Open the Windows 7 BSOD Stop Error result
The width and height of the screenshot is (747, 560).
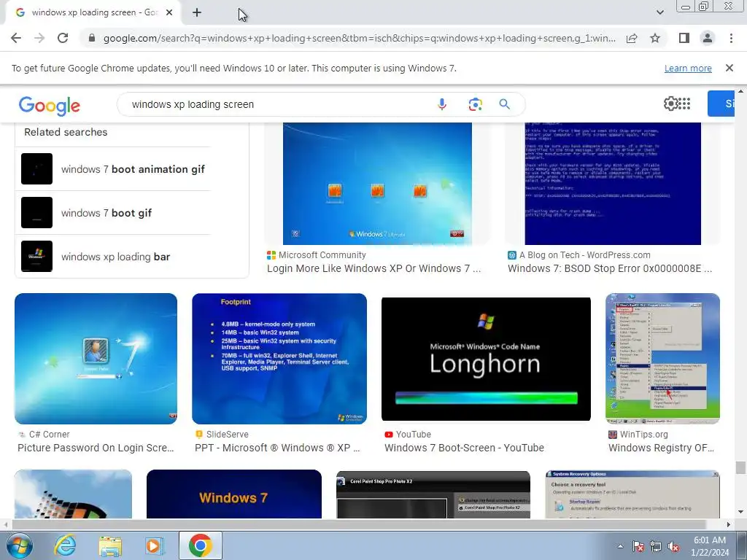pyautogui.click(x=611, y=268)
